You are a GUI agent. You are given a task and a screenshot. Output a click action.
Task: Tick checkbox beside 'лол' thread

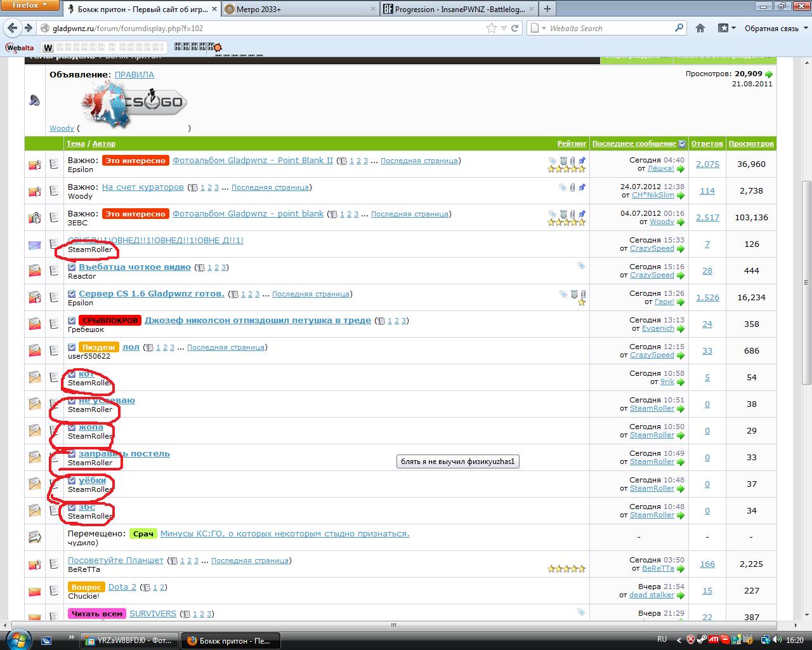(72, 347)
